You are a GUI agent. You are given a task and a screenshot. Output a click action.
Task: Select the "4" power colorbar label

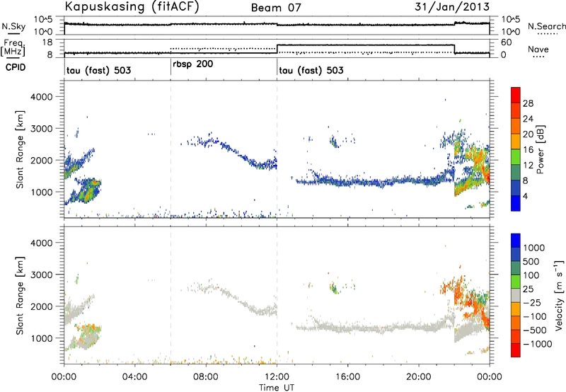(526, 196)
